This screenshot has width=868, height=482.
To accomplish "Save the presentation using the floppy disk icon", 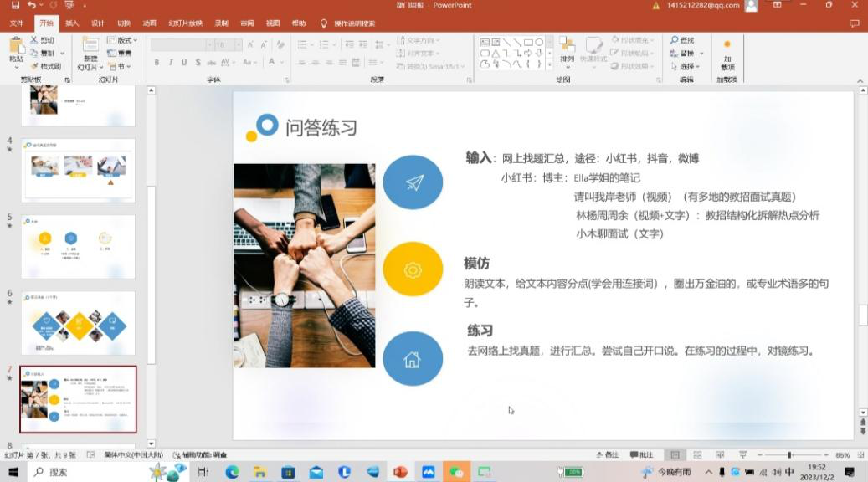I will click(15, 6).
